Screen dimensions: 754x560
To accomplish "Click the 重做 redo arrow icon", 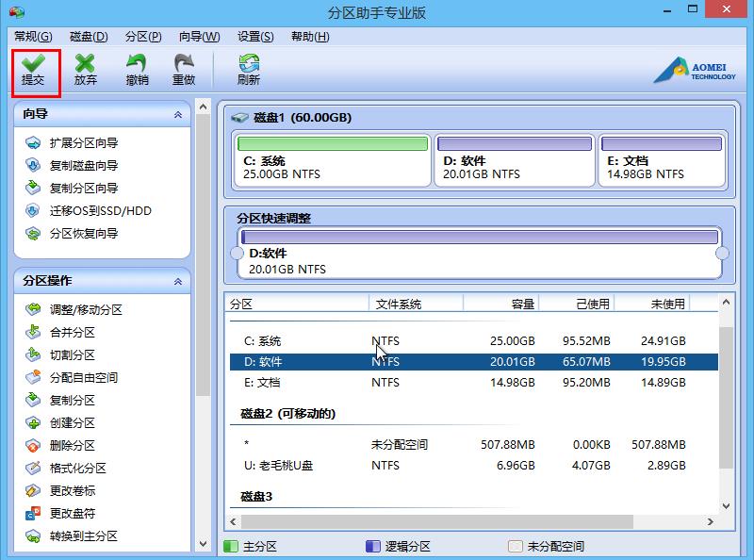I will click(x=184, y=63).
